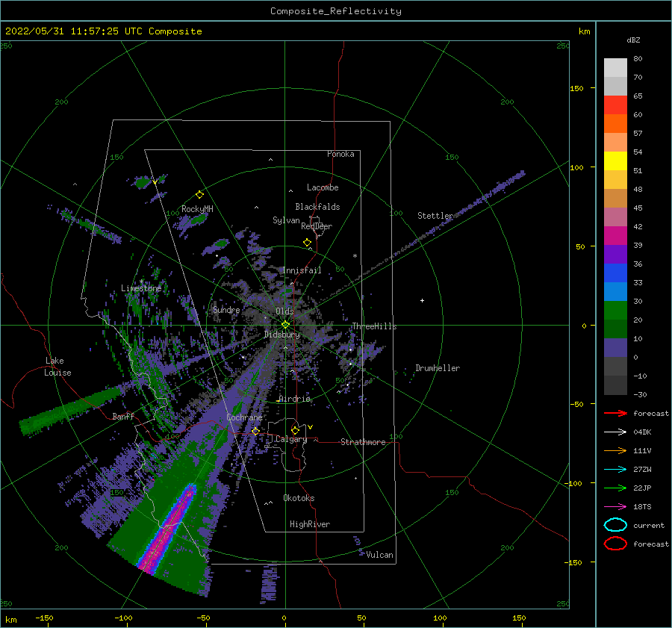Click the Strathmore town label
Viewport: 672px width, 628px height.
[x=363, y=442]
